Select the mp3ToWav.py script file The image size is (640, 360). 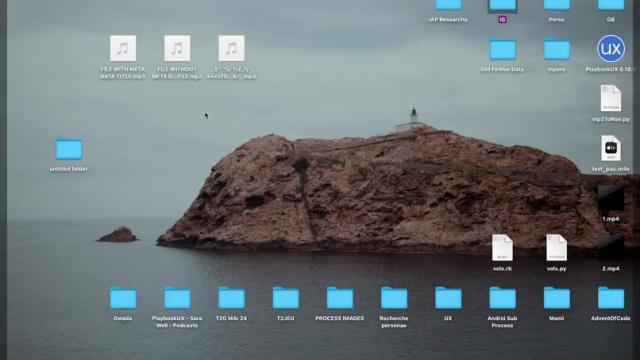click(611, 98)
